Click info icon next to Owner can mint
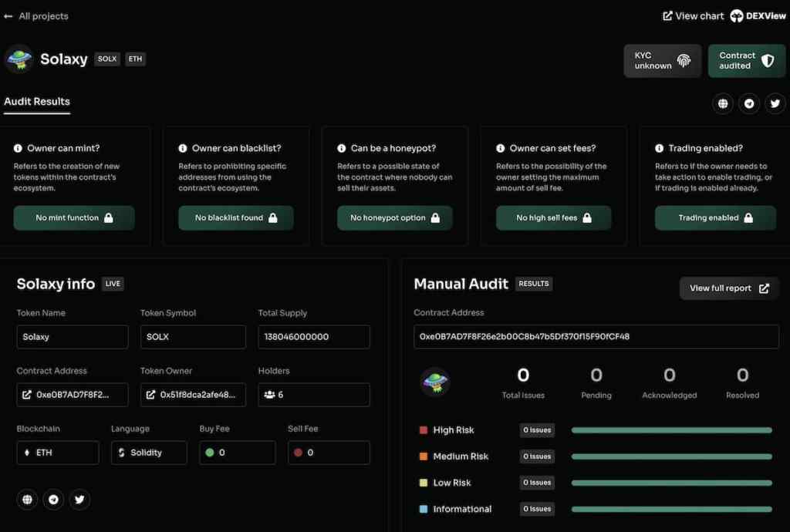 click(18, 148)
